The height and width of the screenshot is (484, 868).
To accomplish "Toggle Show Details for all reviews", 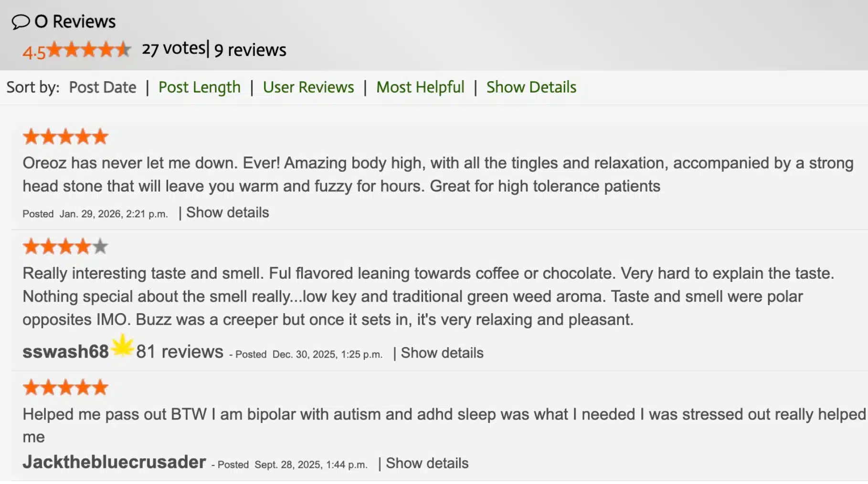I will coord(531,87).
